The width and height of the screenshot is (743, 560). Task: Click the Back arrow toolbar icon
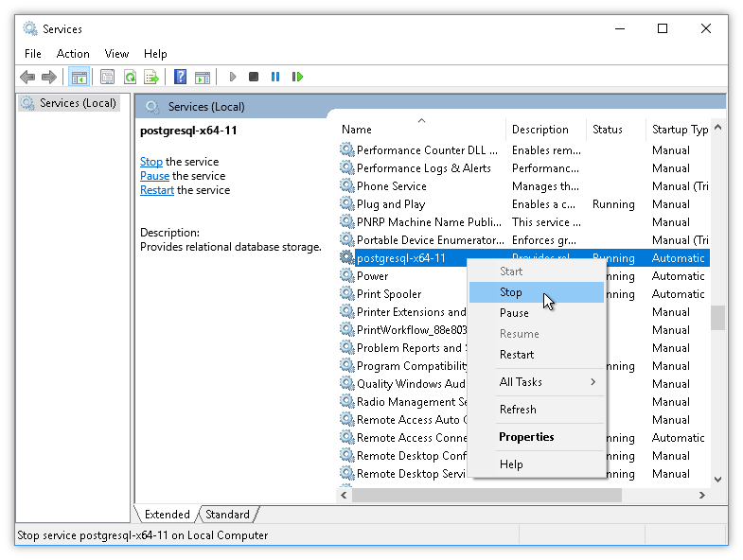[x=27, y=77]
